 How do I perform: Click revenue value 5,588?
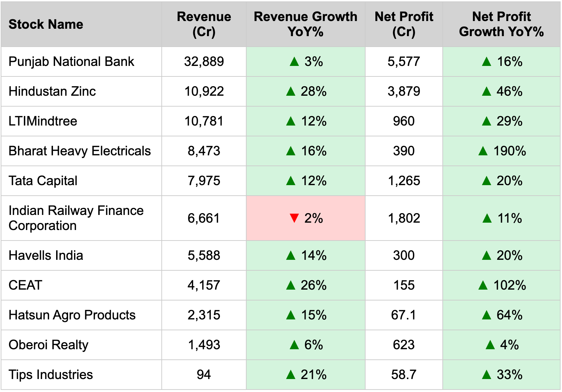tap(204, 256)
